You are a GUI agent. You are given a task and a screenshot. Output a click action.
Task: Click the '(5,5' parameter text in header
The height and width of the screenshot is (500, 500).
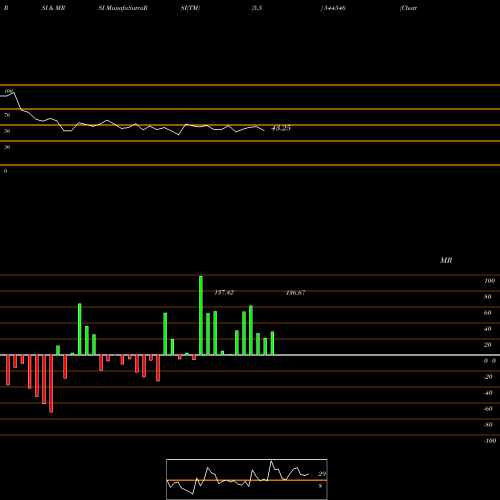[x=257, y=8]
